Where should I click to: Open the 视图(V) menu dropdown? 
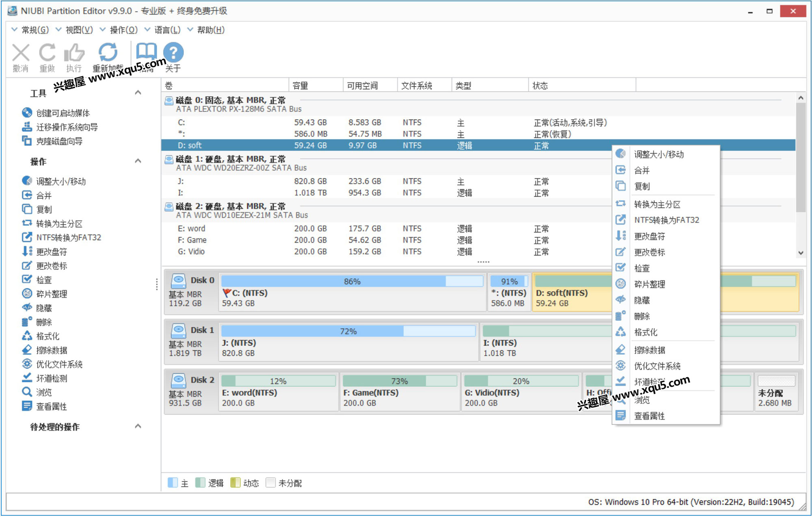74,30
